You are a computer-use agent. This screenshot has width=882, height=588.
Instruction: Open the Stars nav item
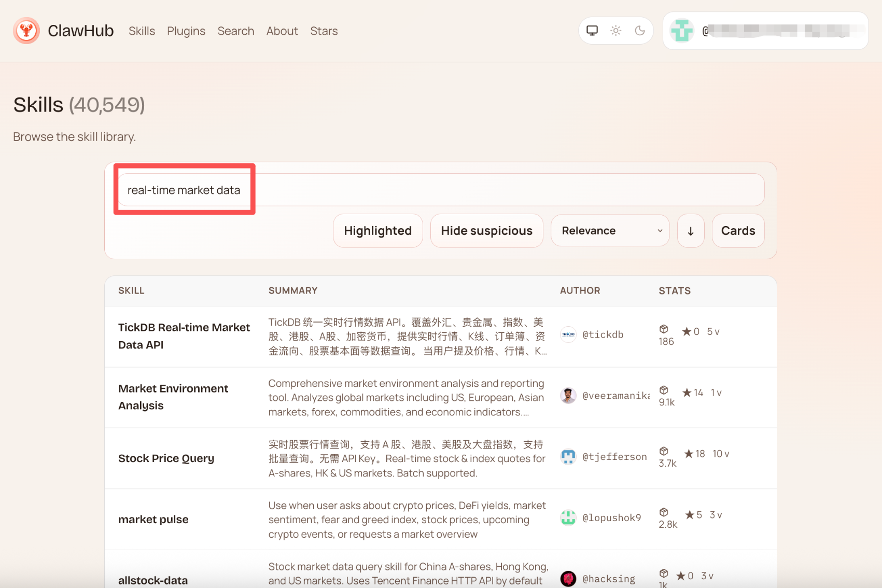[x=324, y=31]
